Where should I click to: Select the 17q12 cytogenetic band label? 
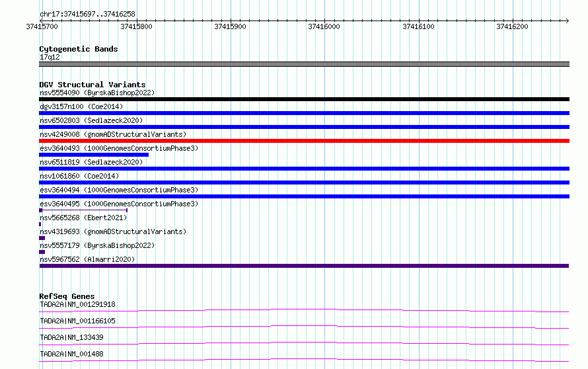click(x=50, y=57)
